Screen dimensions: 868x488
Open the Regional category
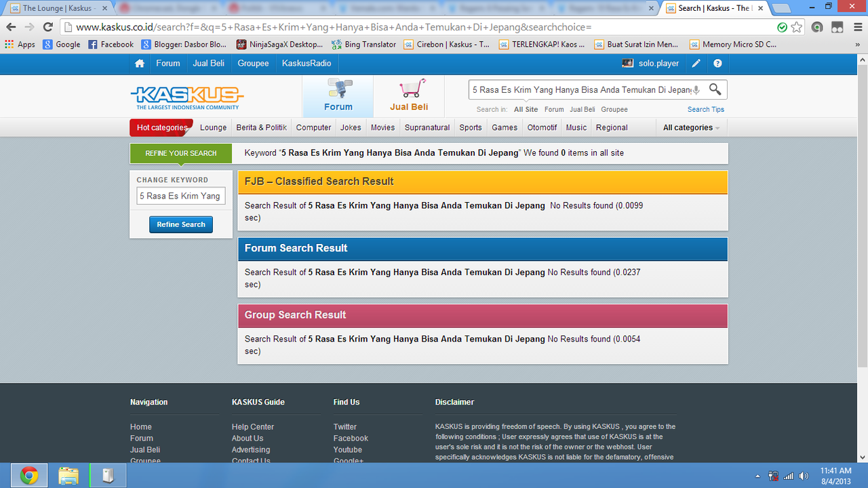612,127
